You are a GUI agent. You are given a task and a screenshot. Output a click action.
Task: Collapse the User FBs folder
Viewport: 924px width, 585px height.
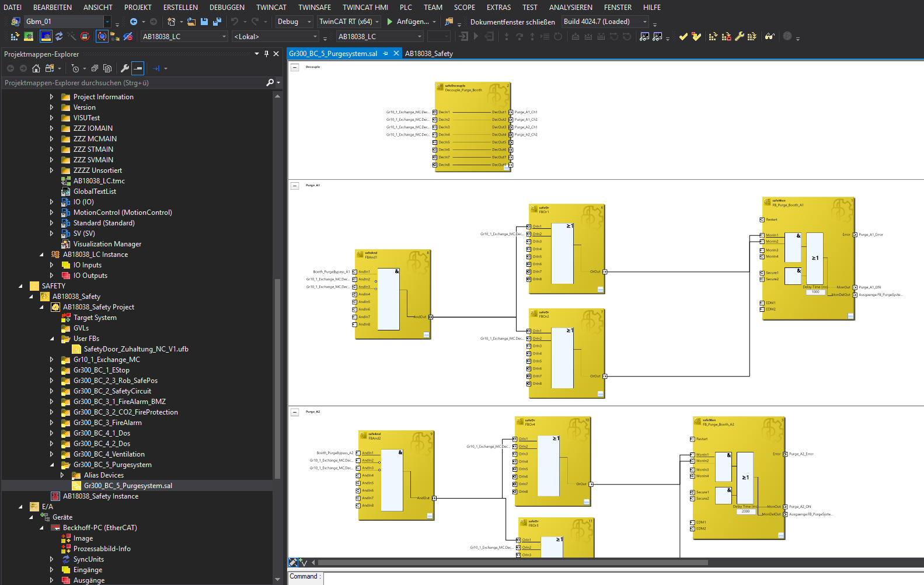click(52, 339)
